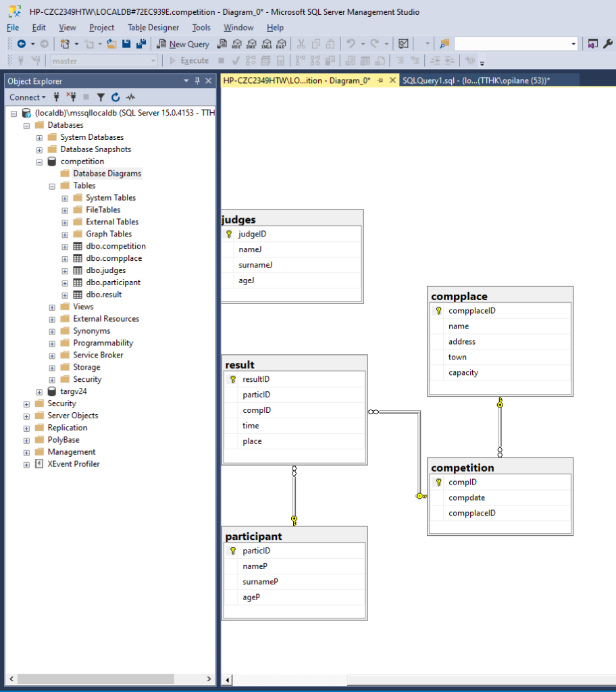
Task: Switch to the SQLQuery1.sql tab
Action: pyautogui.click(x=476, y=80)
